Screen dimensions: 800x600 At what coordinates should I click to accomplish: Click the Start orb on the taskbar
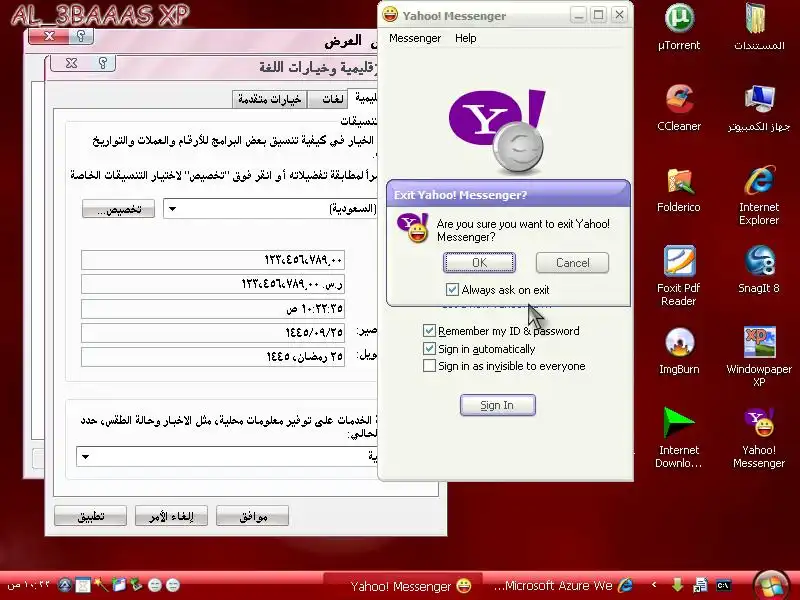[x=770, y=585]
